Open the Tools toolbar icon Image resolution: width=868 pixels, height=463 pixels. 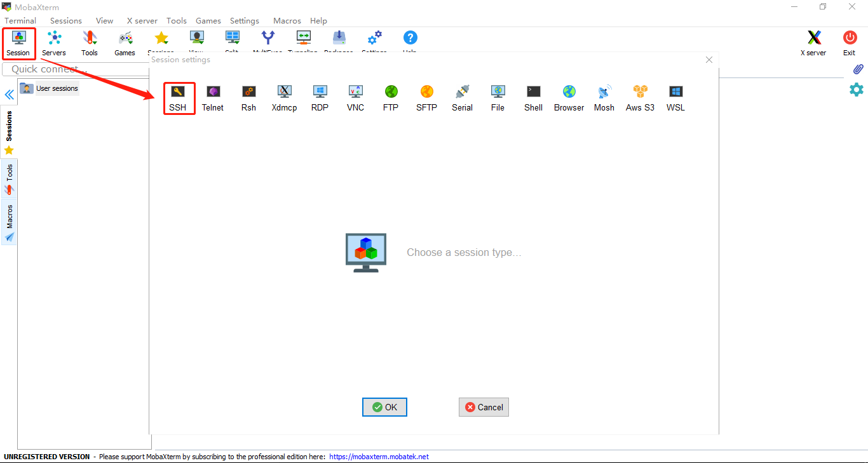point(90,43)
